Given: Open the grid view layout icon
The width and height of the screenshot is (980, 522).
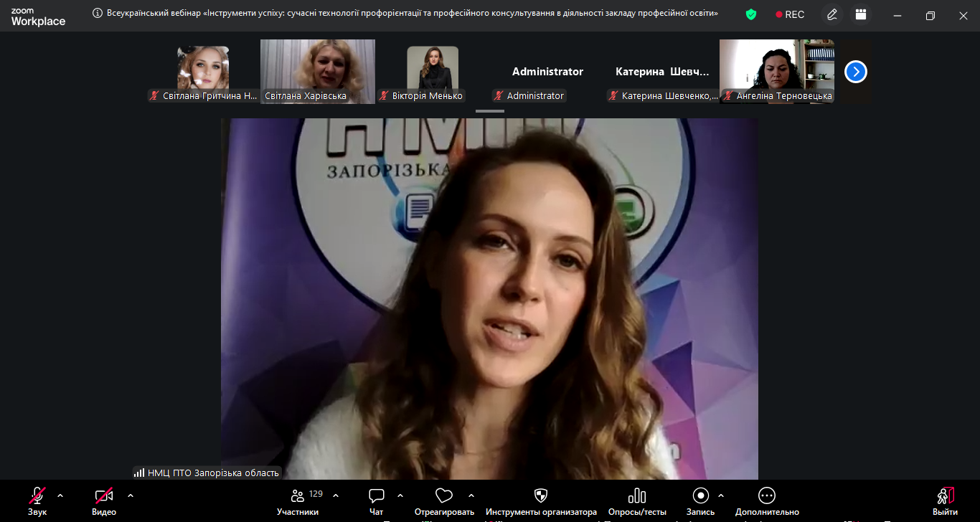Looking at the screenshot, I should click(x=861, y=14).
